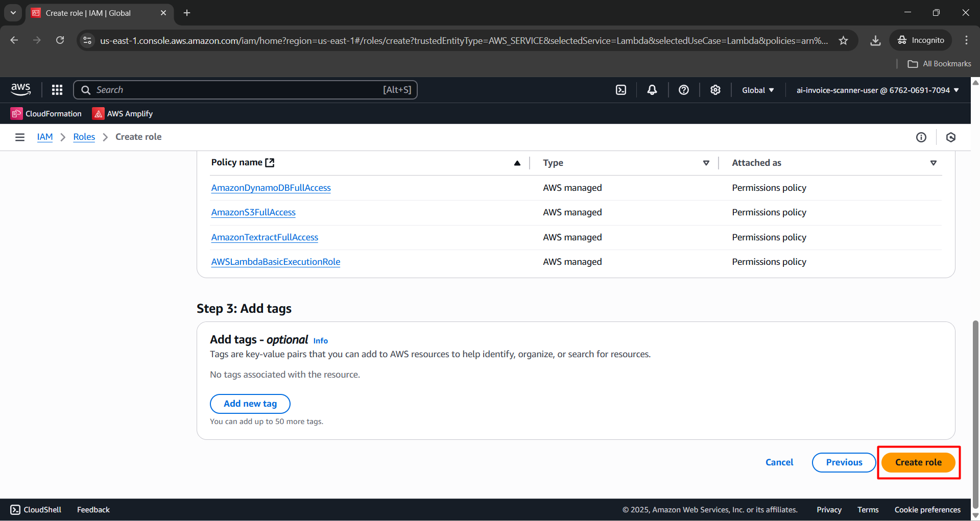Viewport: 980px width, 521px height.
Task: Expand the Global region dropdown
Action: [757, 90]
